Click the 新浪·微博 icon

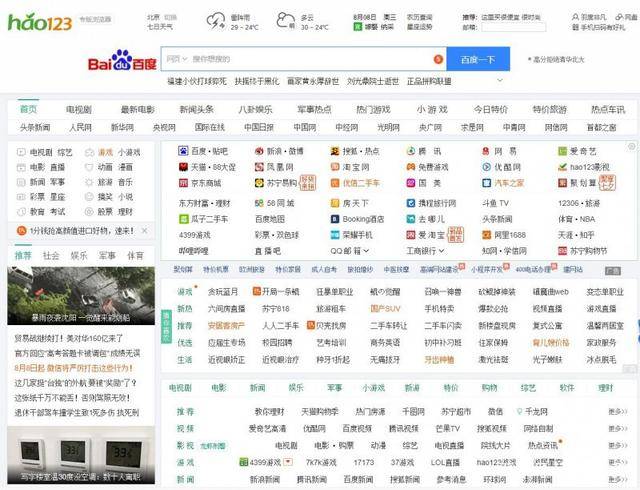(259, 151)
